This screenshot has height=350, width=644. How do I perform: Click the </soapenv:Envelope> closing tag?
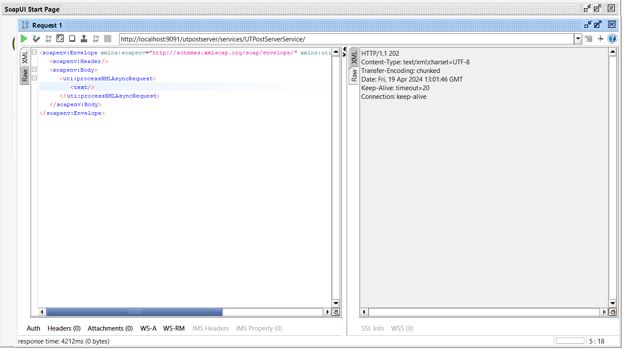point(72,113)
